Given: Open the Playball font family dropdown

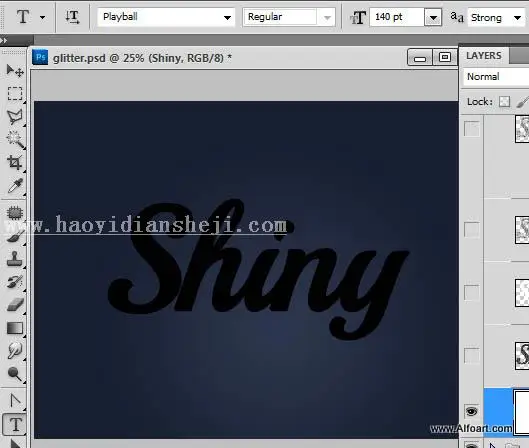Looking at the screenshot, I should point(228,17).
